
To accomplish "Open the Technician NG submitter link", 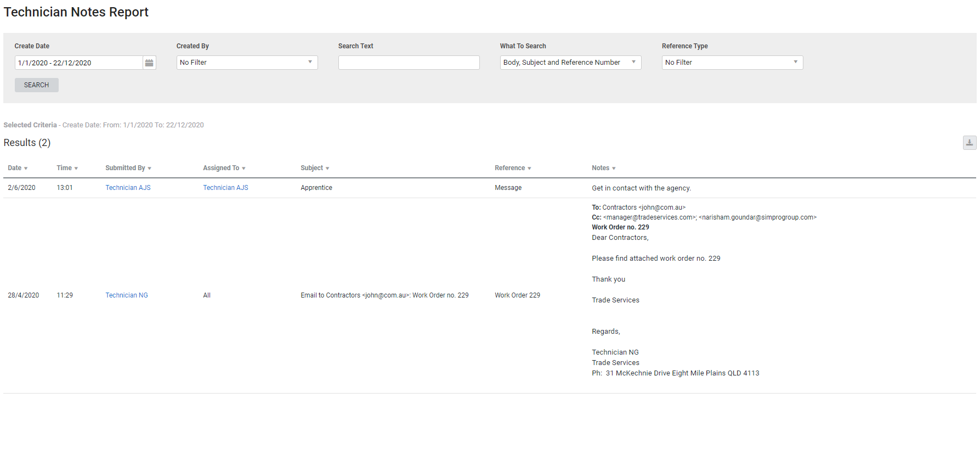I will (x=127, y=295).
